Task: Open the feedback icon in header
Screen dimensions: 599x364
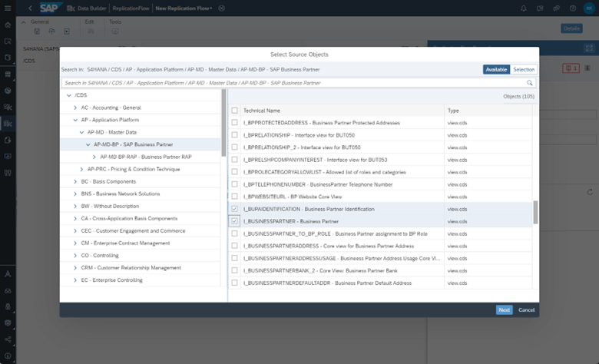Action: (x=540, y=8)
